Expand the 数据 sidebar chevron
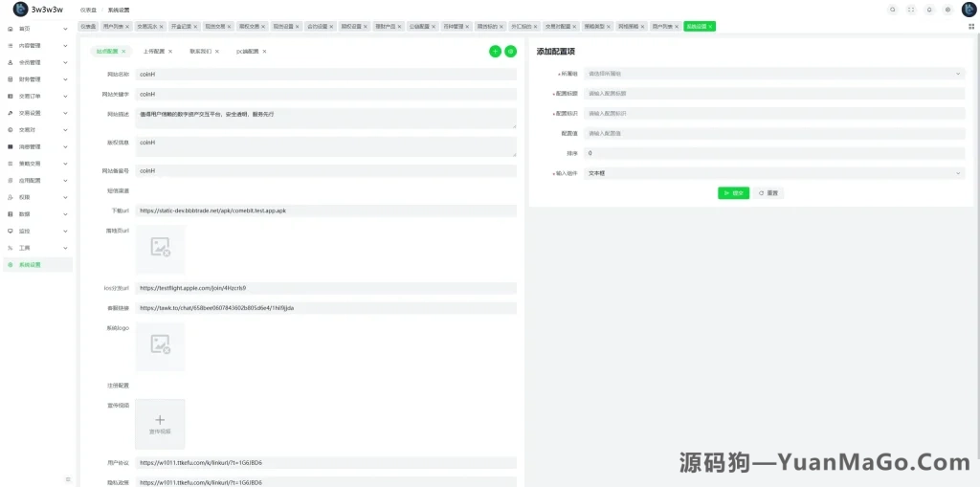The image size is (980, 487). [x=66, y=213]
